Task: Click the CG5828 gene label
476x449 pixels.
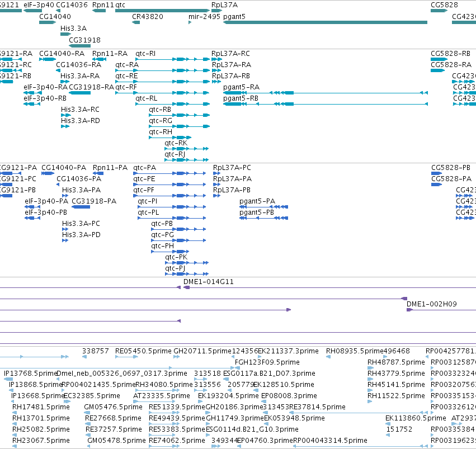Action: [x=445, y=5]
